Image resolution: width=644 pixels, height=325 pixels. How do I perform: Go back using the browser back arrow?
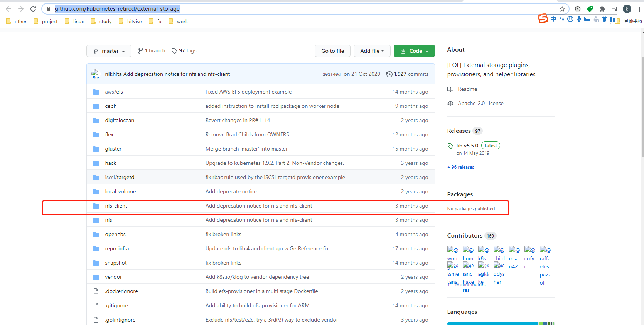(x=8, y=9)
